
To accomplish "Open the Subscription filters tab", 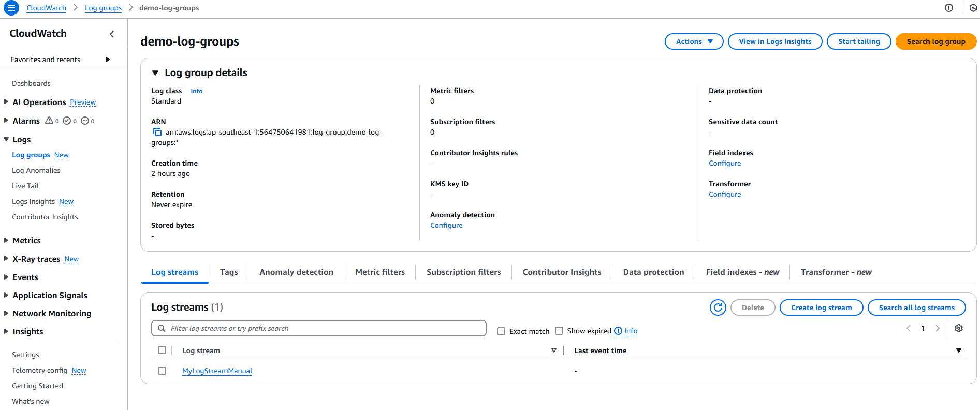I will pos(463,272).
